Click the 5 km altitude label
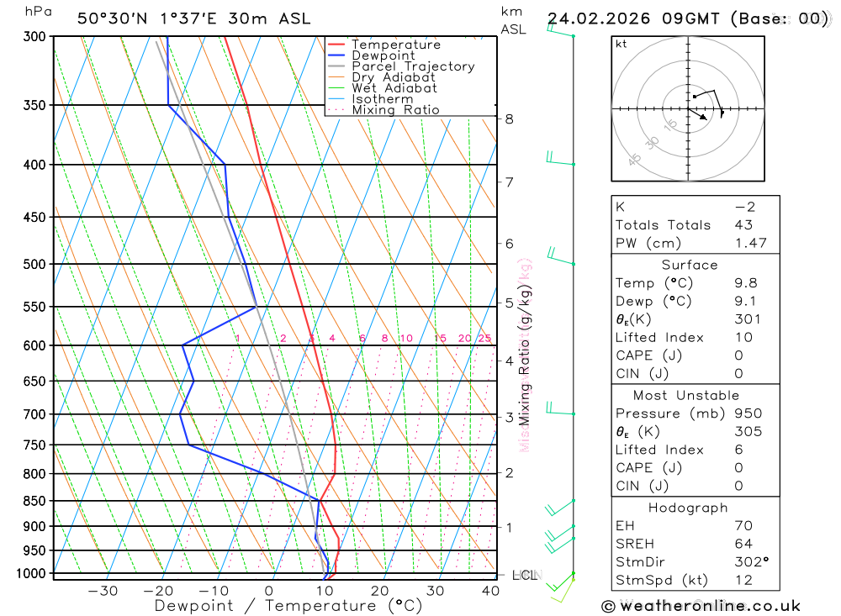This screenshot has width=841, height=616. [509, 303]
